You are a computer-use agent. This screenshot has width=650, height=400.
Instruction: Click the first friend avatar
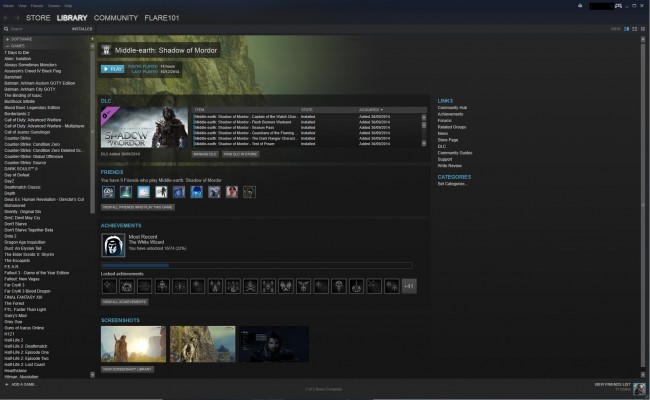107,191
